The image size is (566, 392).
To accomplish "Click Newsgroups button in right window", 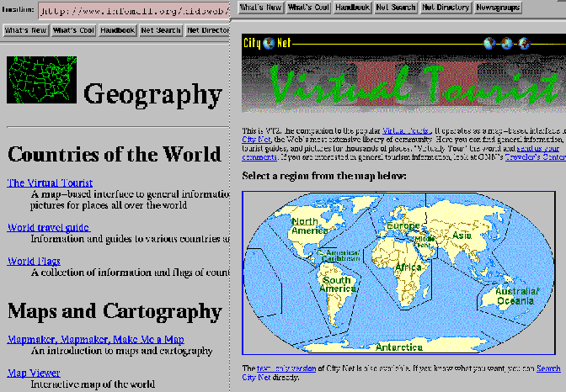I will [x=498, y=8].
